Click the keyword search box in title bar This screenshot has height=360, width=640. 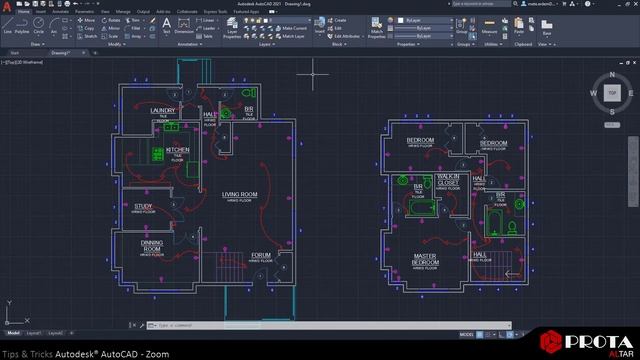click(x=481, y=4)
